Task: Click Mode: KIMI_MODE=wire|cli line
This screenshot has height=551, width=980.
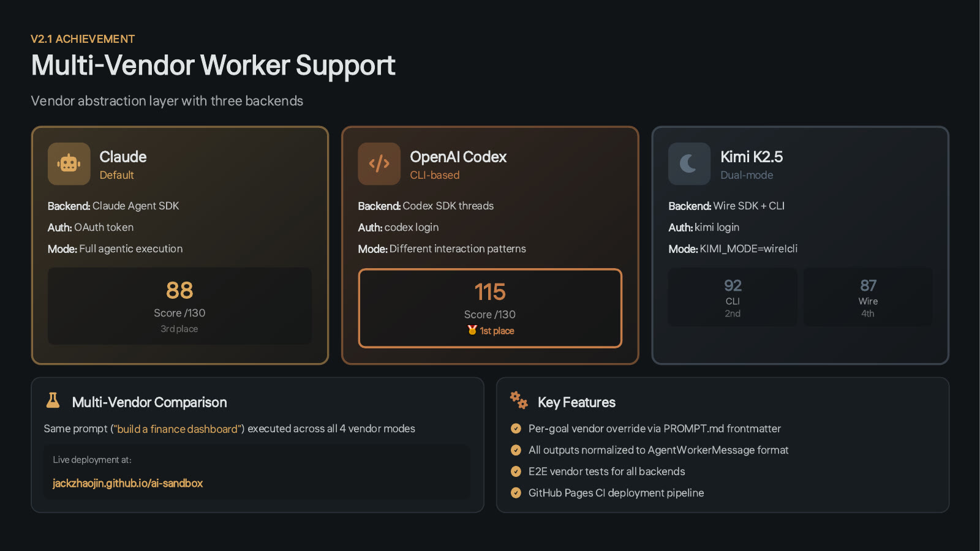Action: click(733, 249)
